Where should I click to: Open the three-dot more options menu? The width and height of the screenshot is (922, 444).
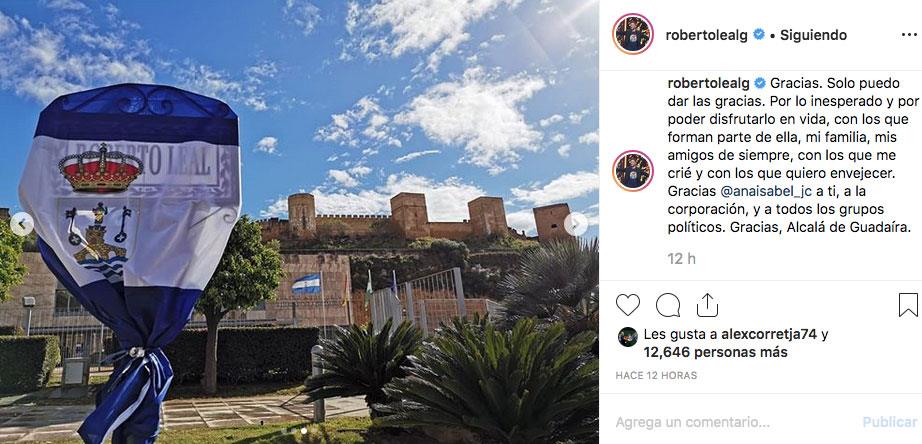(x=908, y=35)
